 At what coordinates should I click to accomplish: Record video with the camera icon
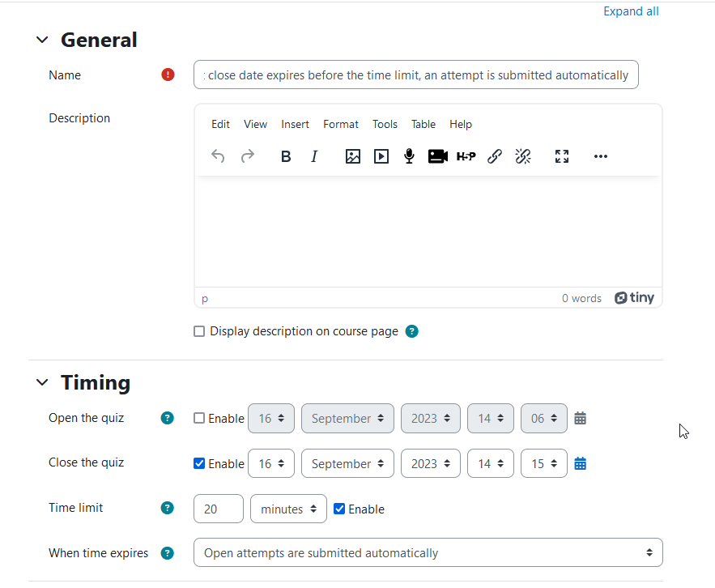pos(438,156)
